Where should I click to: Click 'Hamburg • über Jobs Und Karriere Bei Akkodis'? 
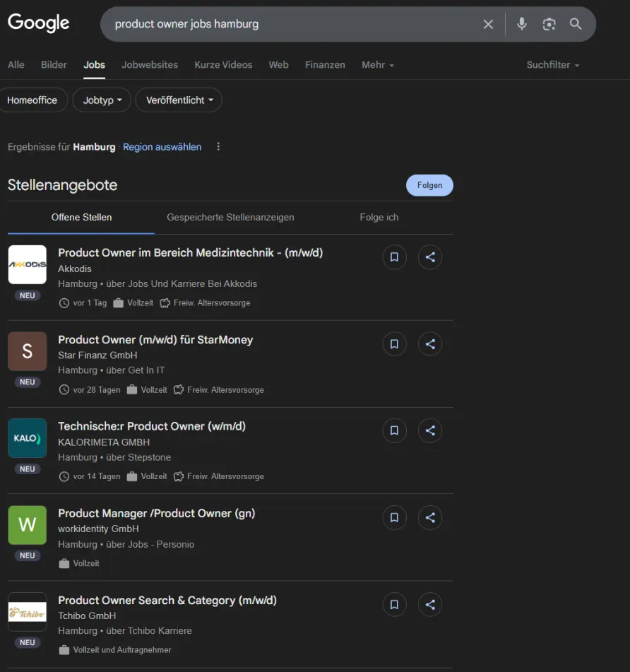click(157, 284)
